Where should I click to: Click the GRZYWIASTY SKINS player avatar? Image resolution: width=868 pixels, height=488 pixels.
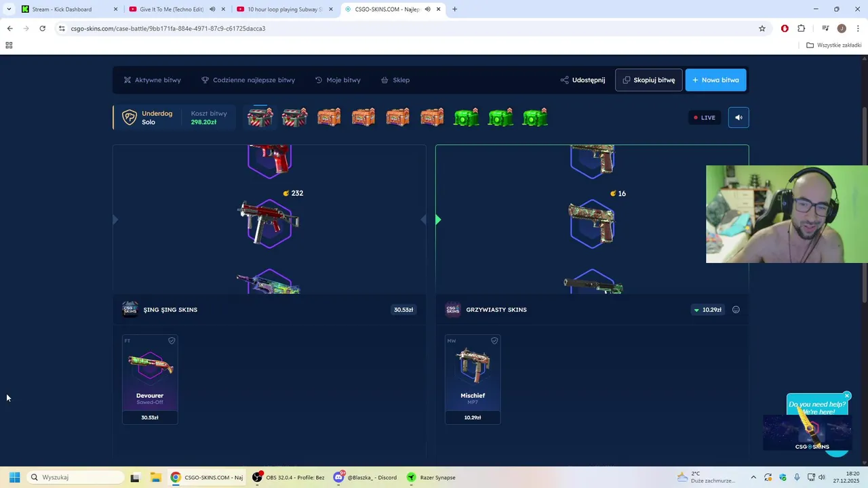click(453, 310)
